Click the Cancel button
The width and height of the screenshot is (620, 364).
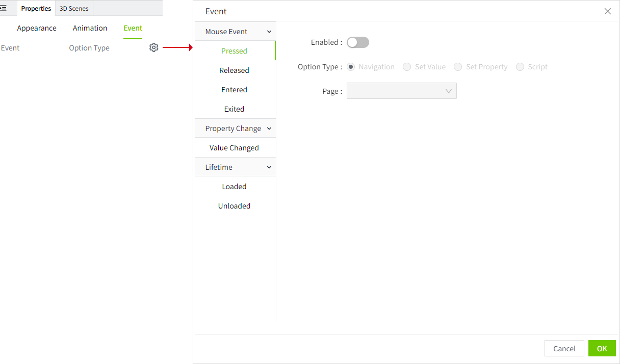coord(564,348)
